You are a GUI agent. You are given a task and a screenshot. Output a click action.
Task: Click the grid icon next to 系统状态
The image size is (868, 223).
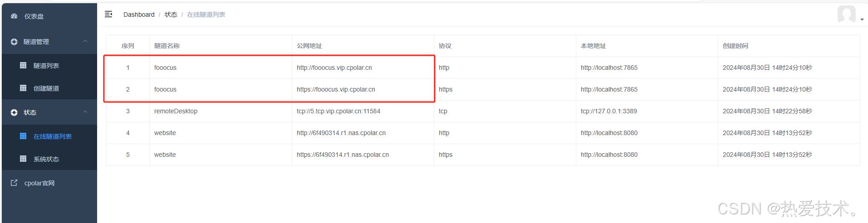point(23,159)
